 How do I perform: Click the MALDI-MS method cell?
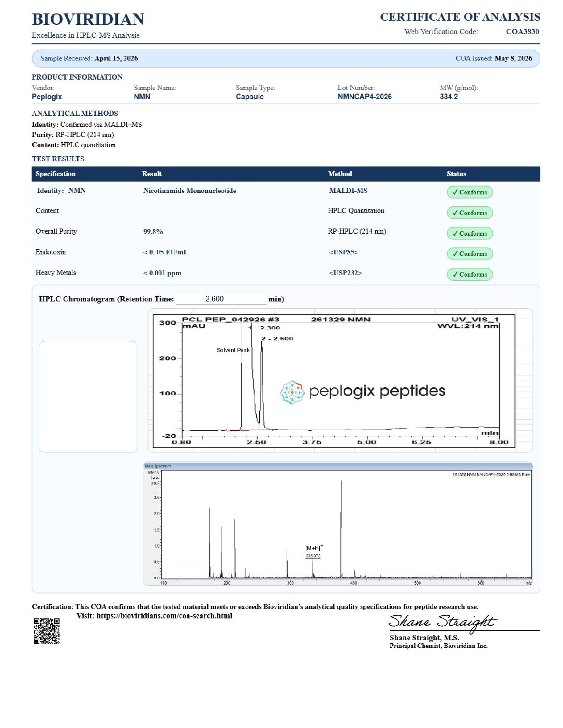tap(348, 191)
